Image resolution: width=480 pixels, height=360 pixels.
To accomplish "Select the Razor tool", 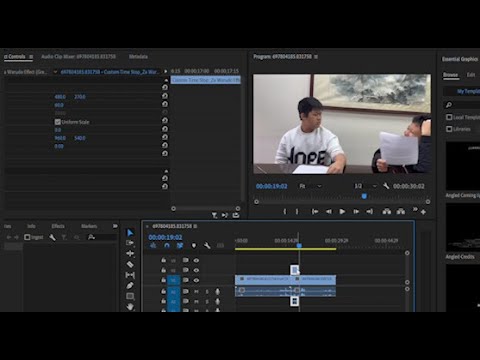I will click(x=130, y=264).
